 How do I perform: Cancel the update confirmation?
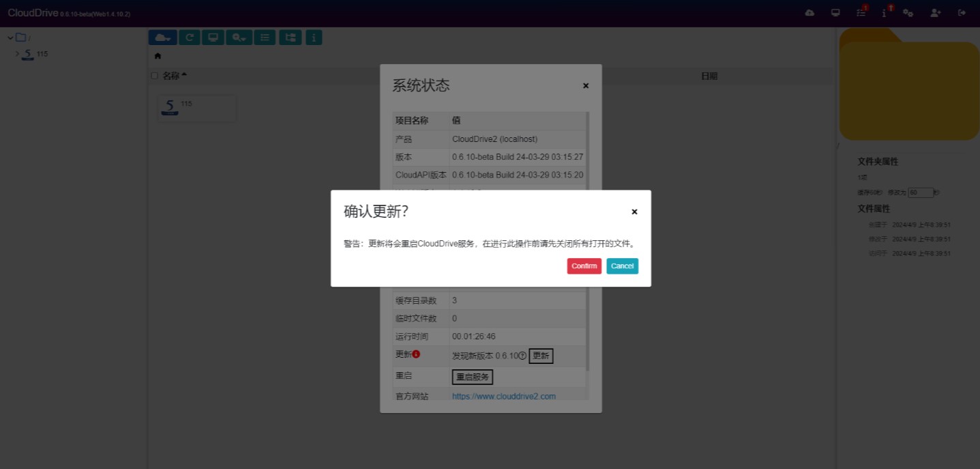[x=622, y=266]
